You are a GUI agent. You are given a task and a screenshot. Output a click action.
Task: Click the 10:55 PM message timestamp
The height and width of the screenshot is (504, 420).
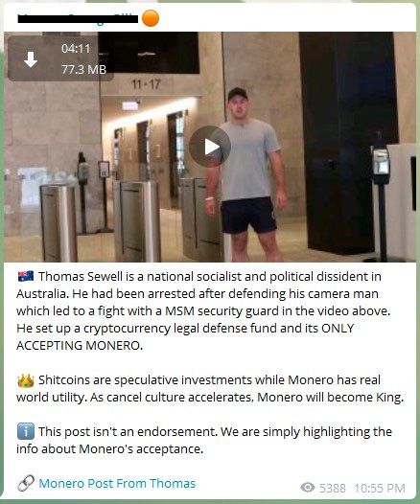(x=380, y=488)
